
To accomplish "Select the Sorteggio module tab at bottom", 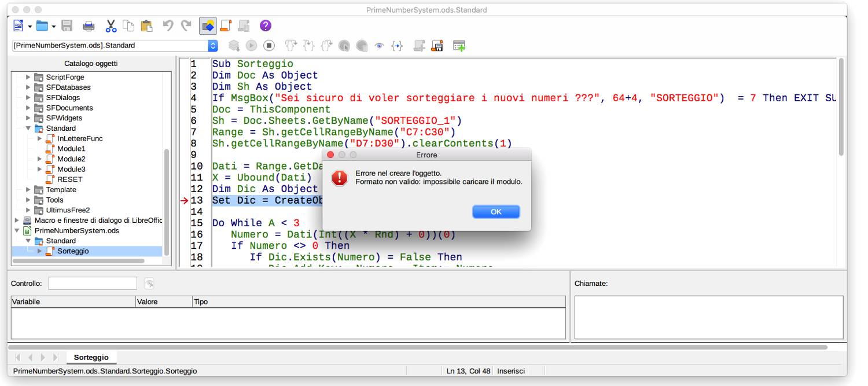I will [x=91, y=357].
